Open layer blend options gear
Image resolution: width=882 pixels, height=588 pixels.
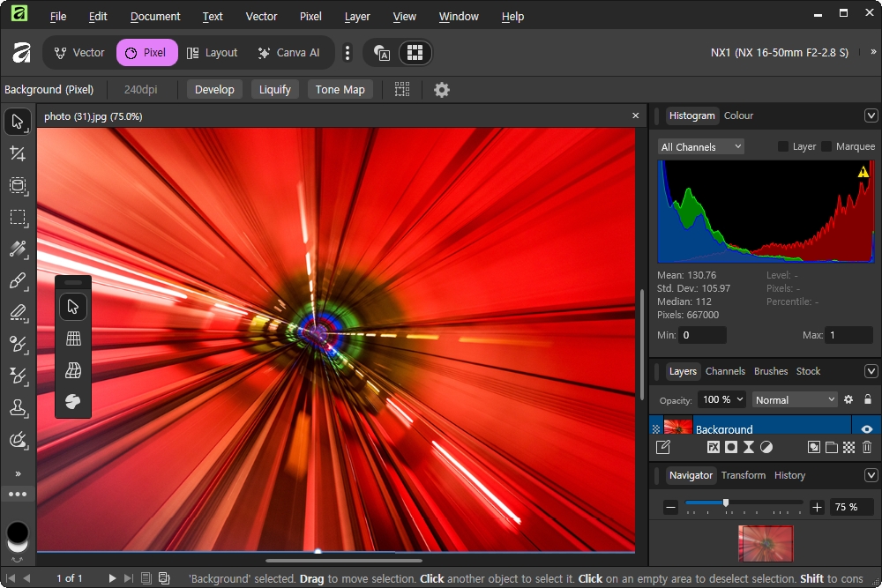pos(848,399)
